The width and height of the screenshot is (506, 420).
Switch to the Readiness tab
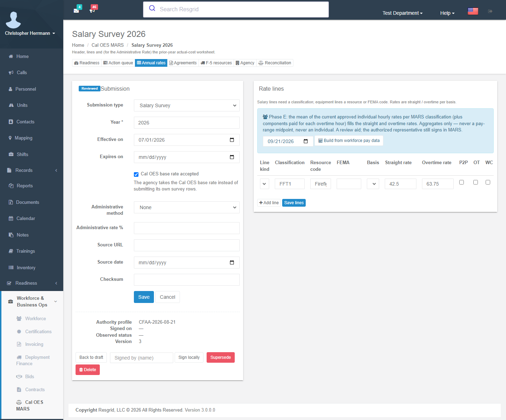coord(87,63)
